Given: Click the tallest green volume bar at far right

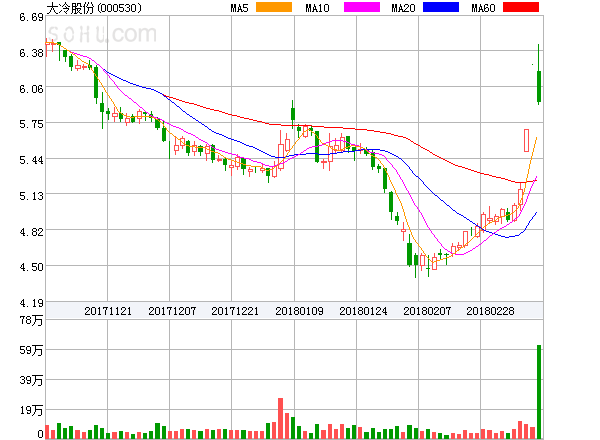Looking at the screenshot, I should coord(539,392).
